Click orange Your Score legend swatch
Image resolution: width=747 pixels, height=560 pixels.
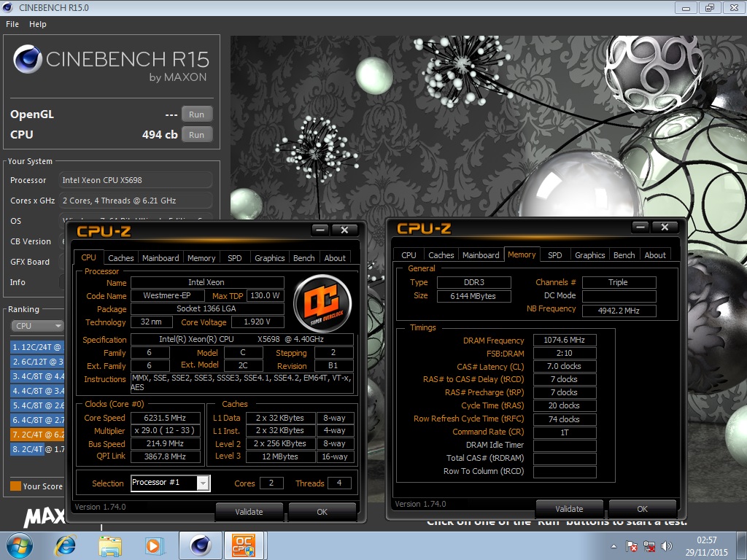tap(16, 486)
